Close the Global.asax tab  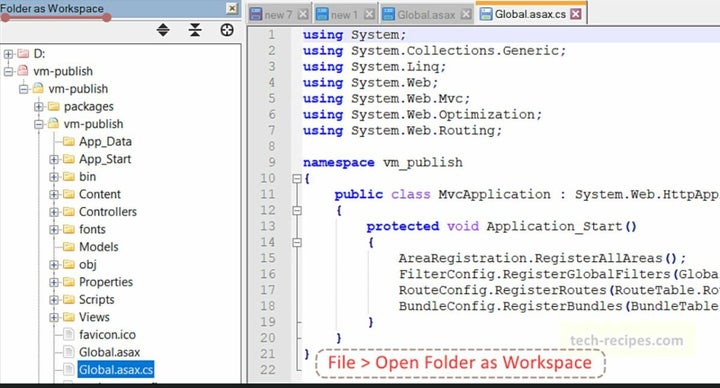tap(466, 14)
